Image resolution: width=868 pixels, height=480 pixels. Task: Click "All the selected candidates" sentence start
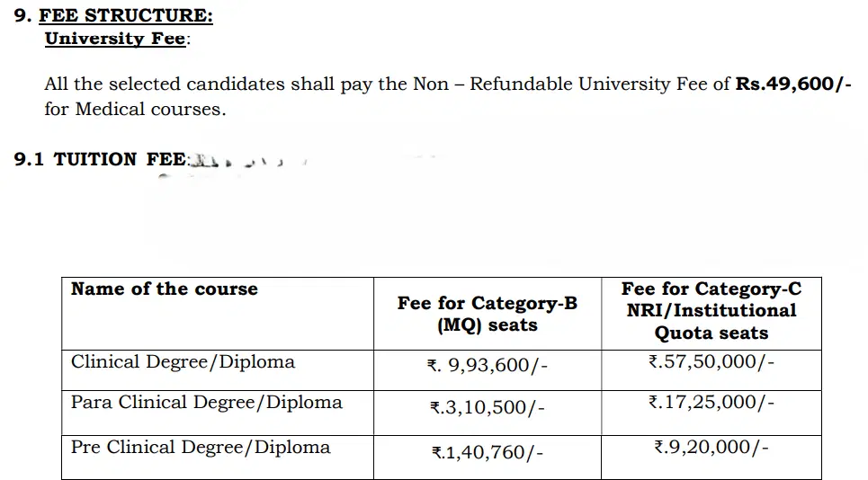(144, 84)
